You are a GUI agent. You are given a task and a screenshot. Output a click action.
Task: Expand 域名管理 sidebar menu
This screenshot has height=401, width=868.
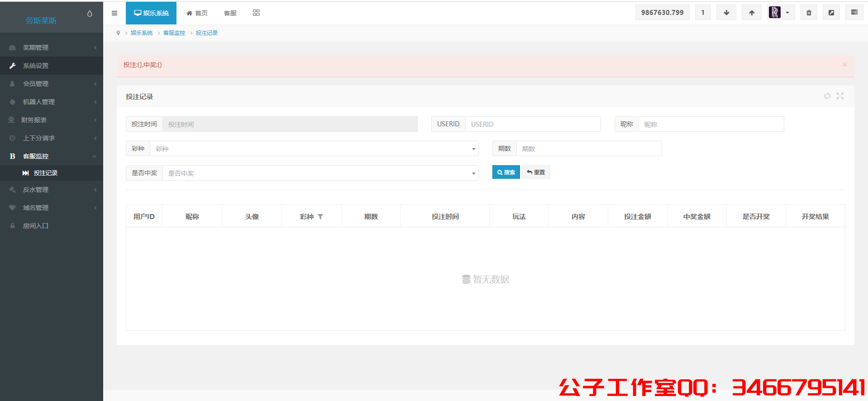click(52, 208)
